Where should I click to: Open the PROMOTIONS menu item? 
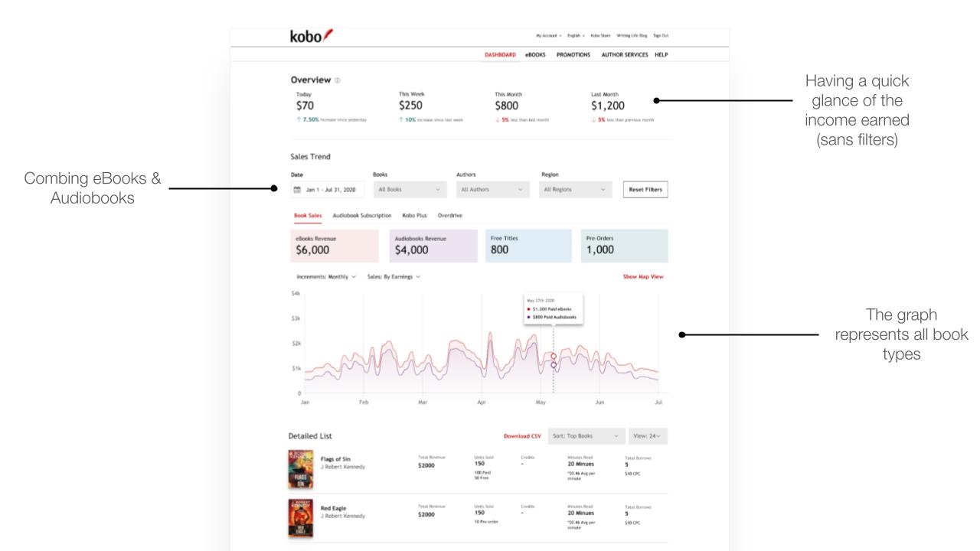tap(573, 55)
